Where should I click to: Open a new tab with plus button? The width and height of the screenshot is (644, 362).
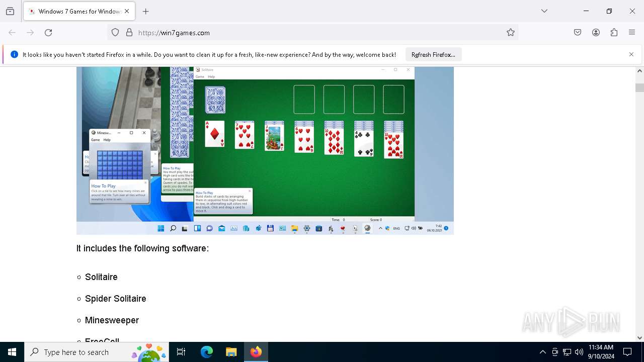[x=146, y=11]
